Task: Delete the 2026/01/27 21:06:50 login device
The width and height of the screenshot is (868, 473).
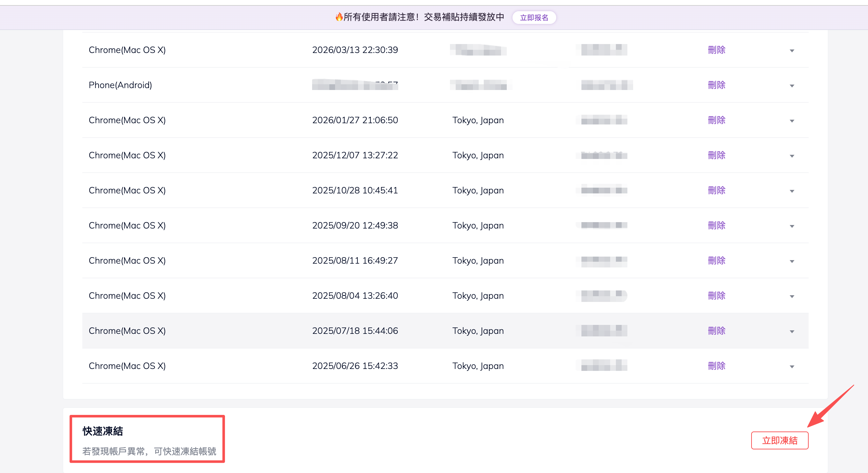Action: click(716, 120)
